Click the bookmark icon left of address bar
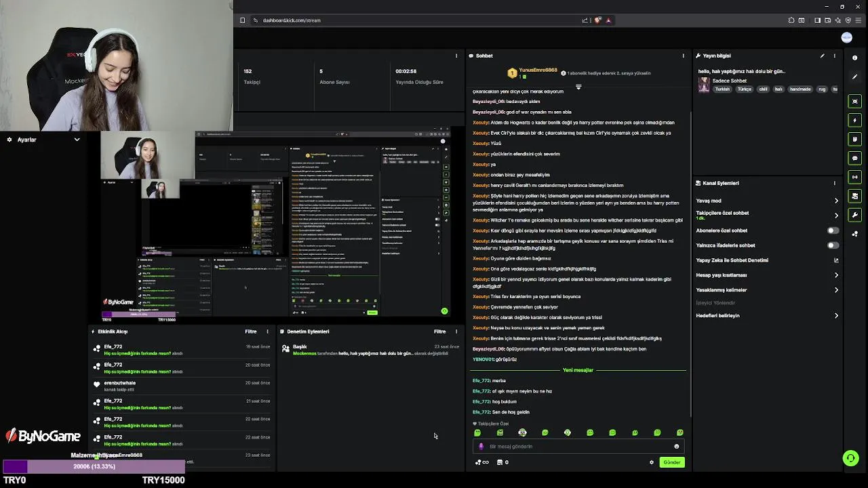Screen dimensions: 868x488 tap(242, 20)
